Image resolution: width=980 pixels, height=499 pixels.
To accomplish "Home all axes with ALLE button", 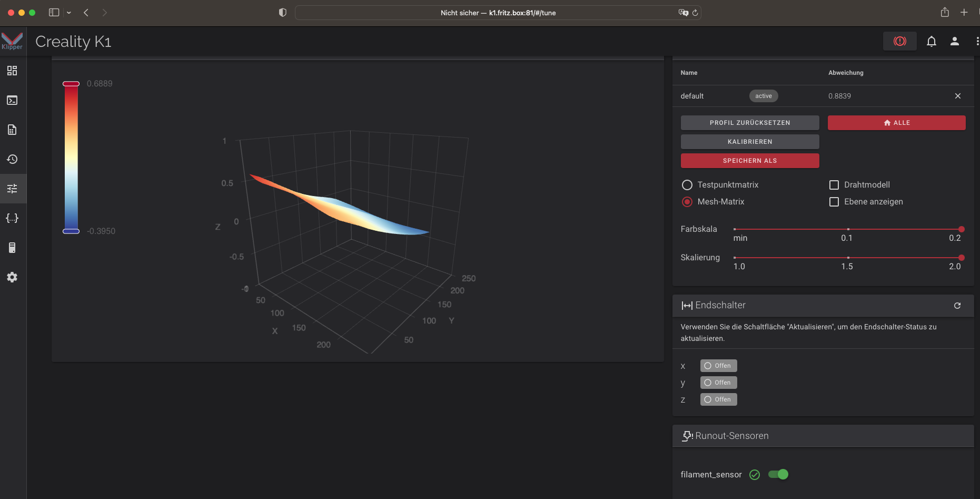I will [897, 123].
